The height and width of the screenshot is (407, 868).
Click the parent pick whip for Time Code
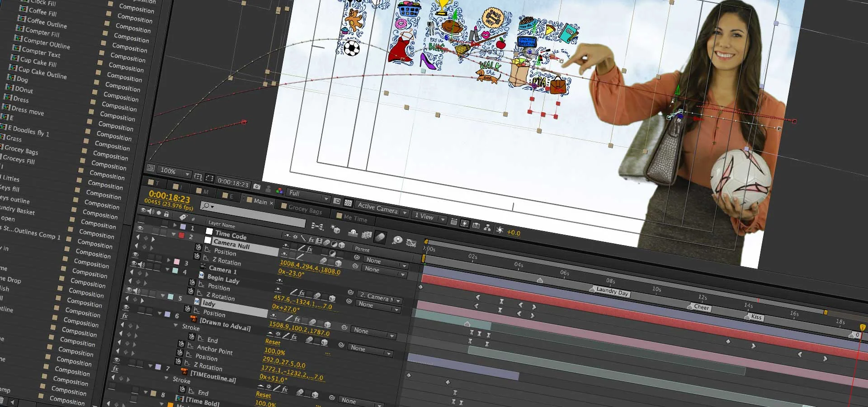point(357,257)
